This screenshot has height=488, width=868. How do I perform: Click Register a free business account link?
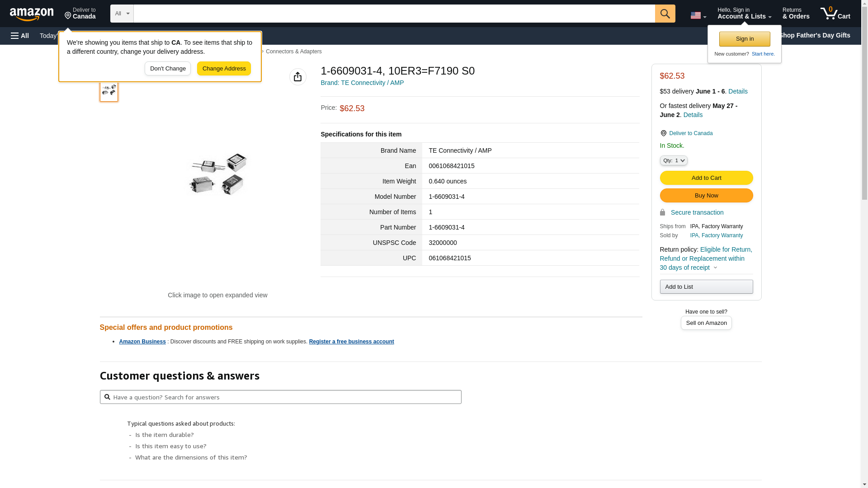[x=351, y=342]
